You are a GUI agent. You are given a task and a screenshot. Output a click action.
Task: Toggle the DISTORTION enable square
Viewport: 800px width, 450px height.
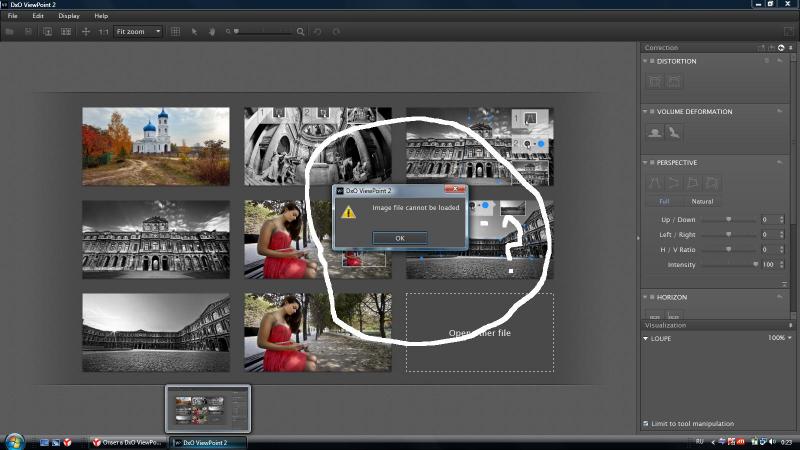(652, 61)
